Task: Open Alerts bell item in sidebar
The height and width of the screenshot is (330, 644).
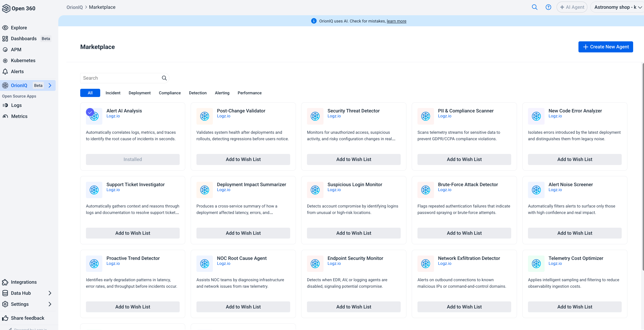Action: coord(17,71)
